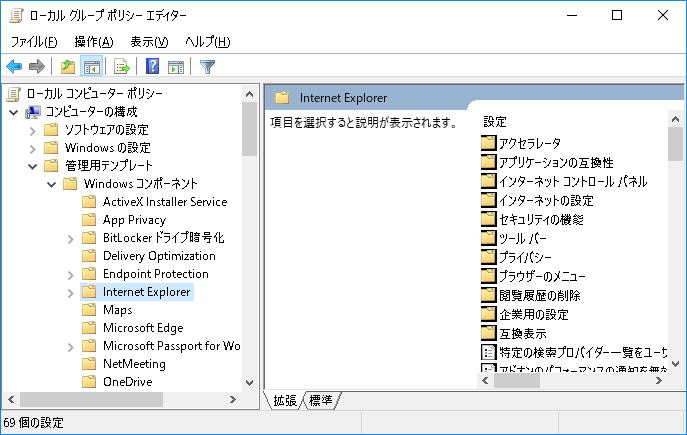Expand the ソフトウェアの設定 node

32,131
